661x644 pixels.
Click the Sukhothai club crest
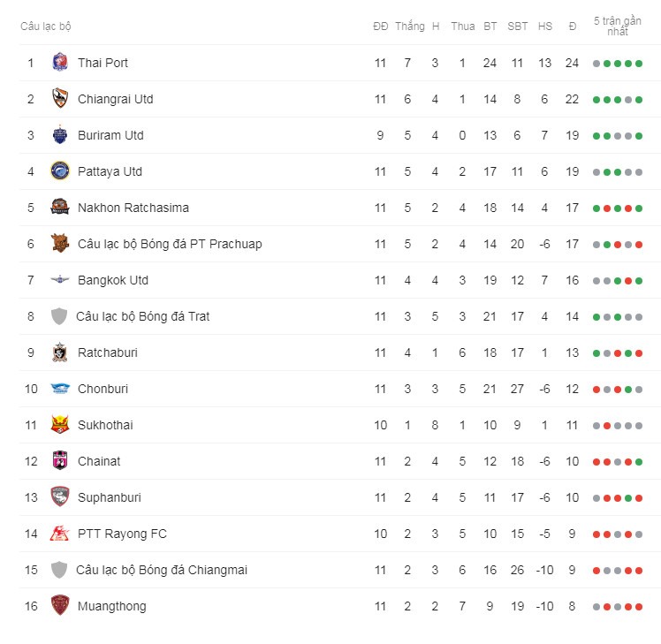pyautogui.click(x=60, y=424)
